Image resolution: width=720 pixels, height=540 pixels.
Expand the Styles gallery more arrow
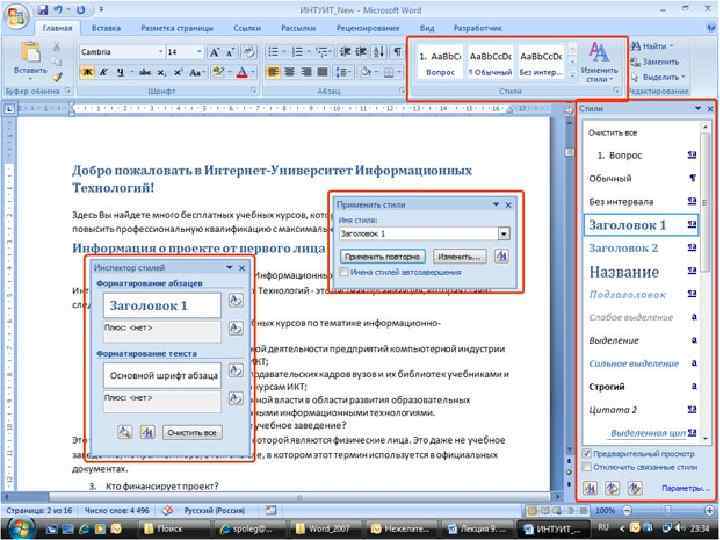572,75
